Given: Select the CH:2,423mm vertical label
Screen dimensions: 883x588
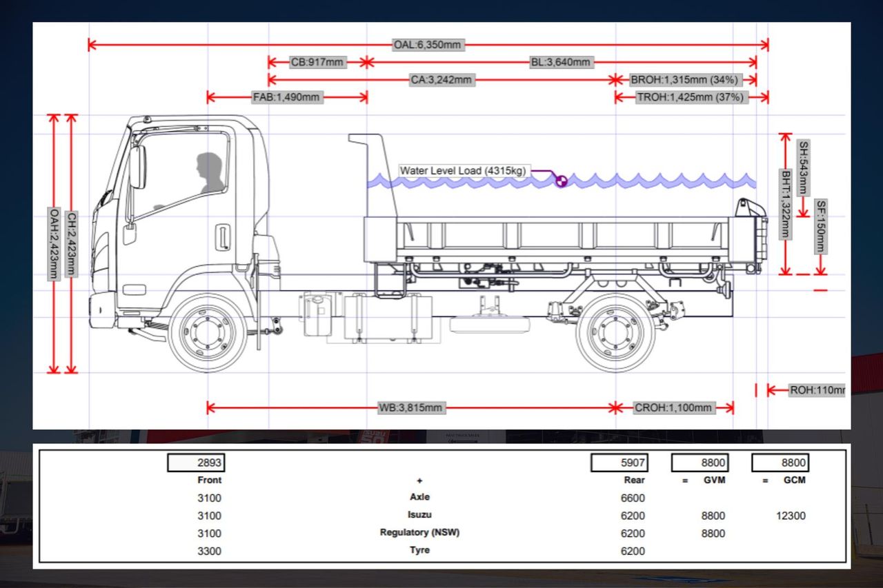Looking at the screenshot, I should click(x=70, y=244).
